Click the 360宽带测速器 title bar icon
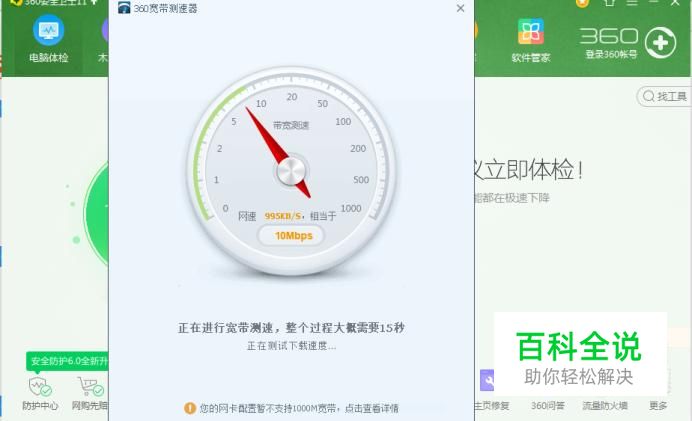The width and height of the screenshot is (692, 421). pos(124,8)
